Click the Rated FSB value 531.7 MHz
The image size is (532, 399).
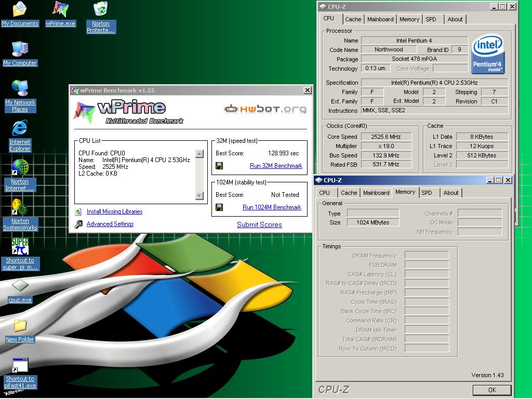point(386,164)
